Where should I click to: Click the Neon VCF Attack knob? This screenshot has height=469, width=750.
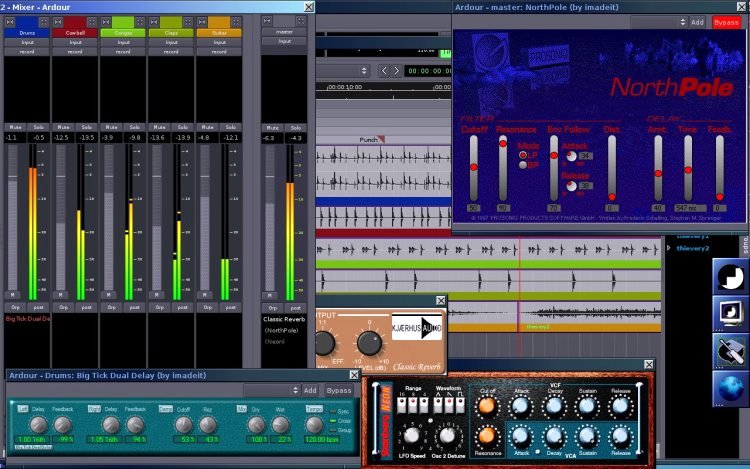coord(520,406)
